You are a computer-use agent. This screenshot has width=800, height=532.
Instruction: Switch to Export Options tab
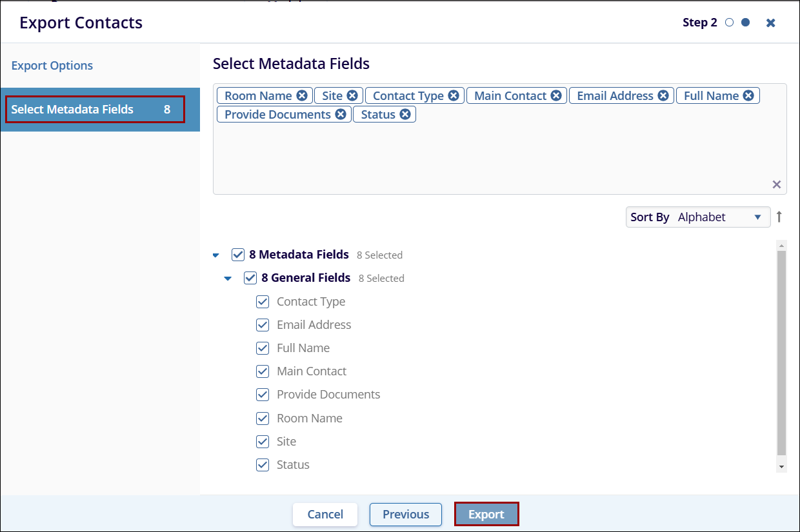tap(52, 66)
